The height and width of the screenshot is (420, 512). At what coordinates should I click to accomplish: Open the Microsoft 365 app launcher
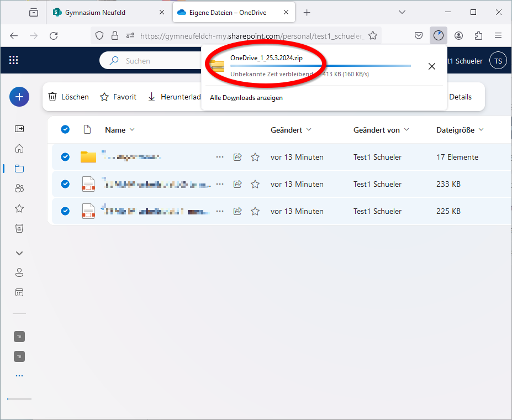(13, 60)
